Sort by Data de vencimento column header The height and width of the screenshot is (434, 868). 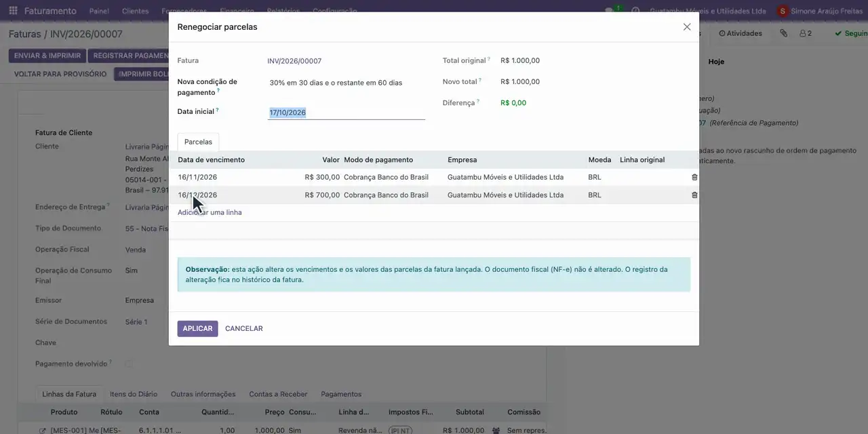click(x=211, y=160)
